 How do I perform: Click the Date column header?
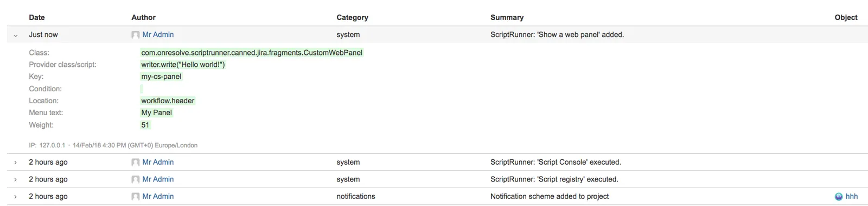pyautogui.click(x=37, y=17)
